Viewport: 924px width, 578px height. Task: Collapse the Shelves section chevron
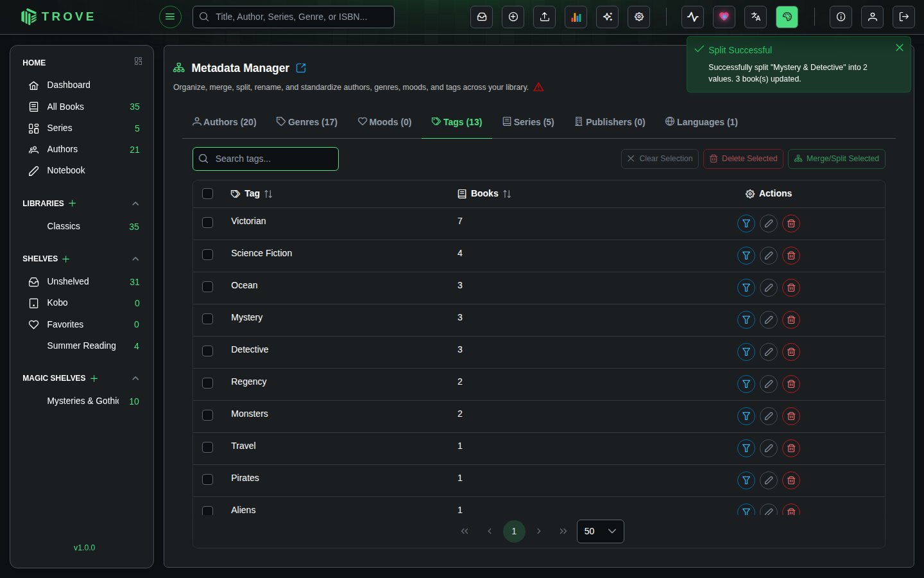(135, 259)
